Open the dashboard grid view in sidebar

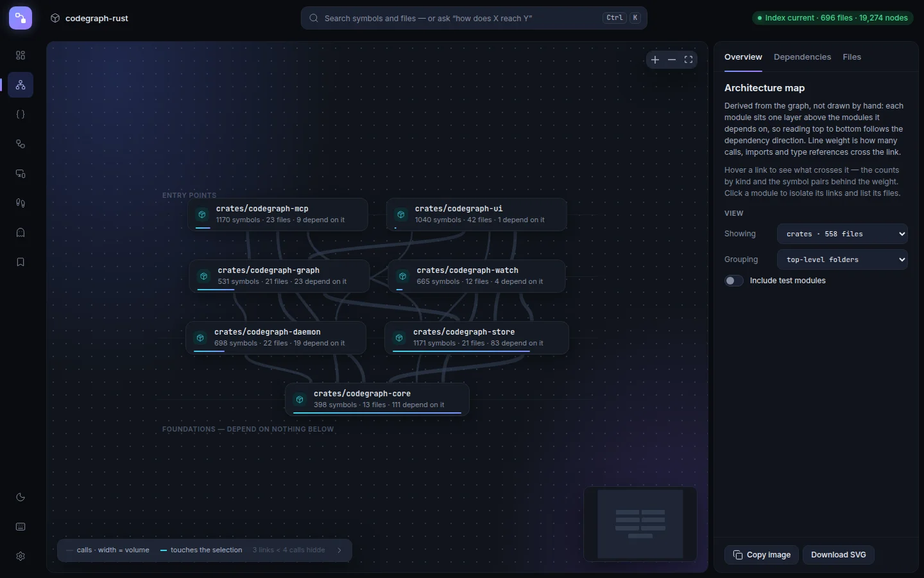21,55
